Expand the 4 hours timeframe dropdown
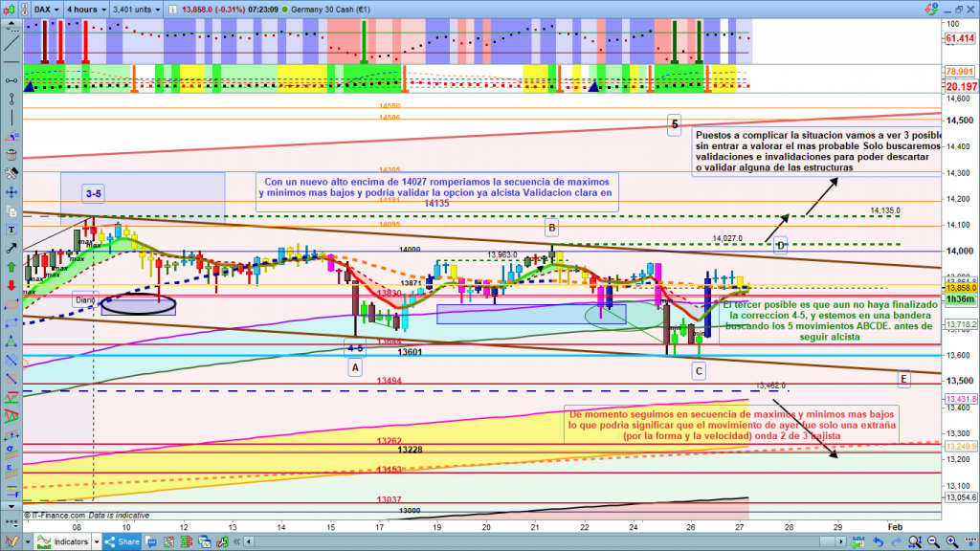Viewport: 980px width, 551px height. [85, 9]
